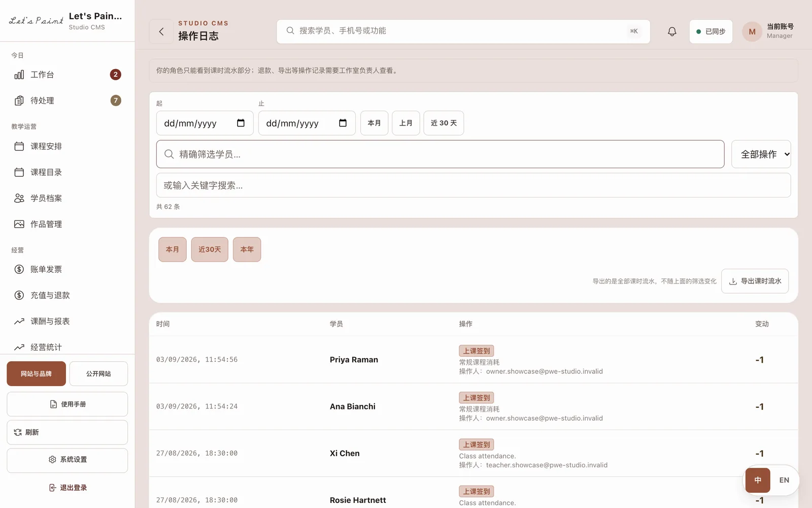Select the 上月 date shortcut
Viewport: 812px width, 508px height.
(x=405, y=123)
